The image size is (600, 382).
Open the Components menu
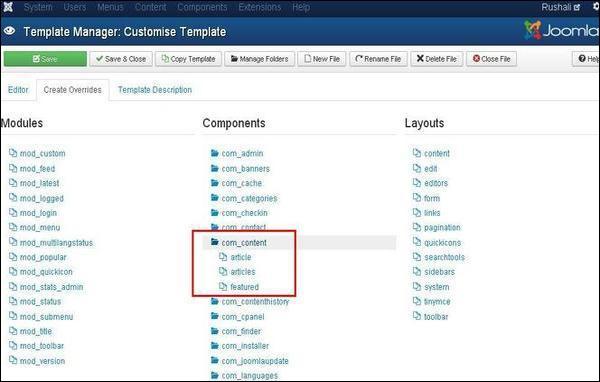click(x=202, y=7)
